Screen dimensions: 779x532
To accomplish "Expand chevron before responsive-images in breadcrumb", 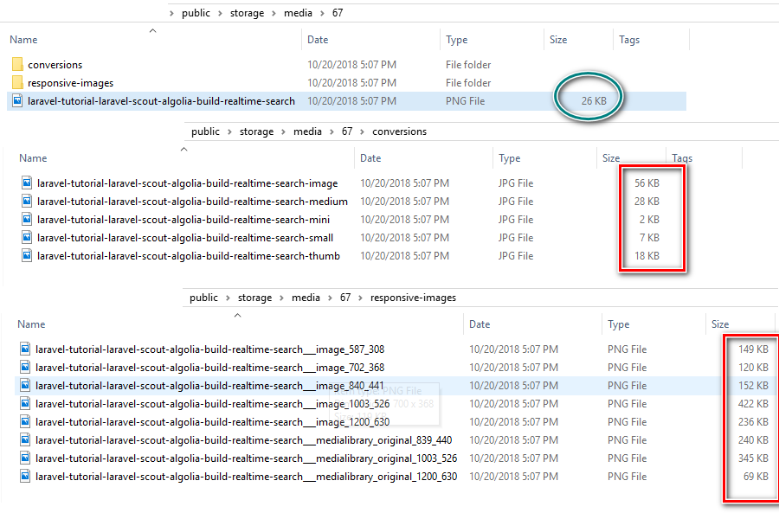I will 360,298.
